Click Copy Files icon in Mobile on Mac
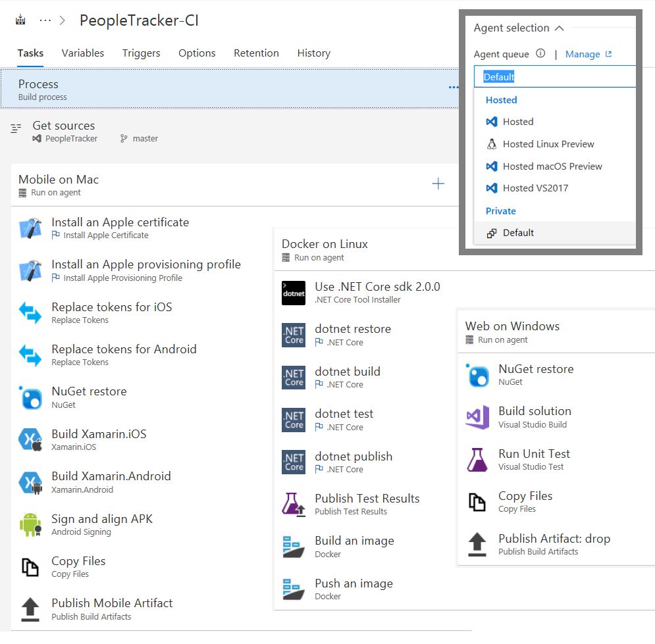 [30, 567]
